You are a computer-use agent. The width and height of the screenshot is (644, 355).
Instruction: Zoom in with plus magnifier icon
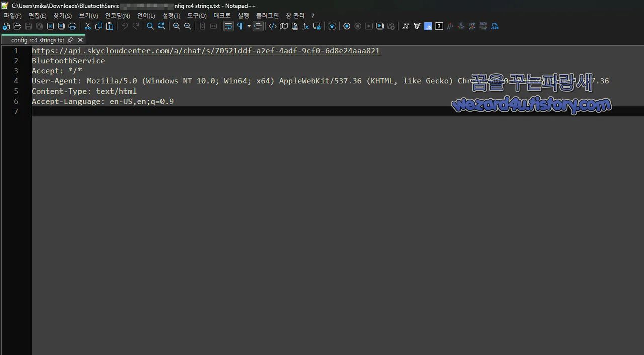[177, 26]
